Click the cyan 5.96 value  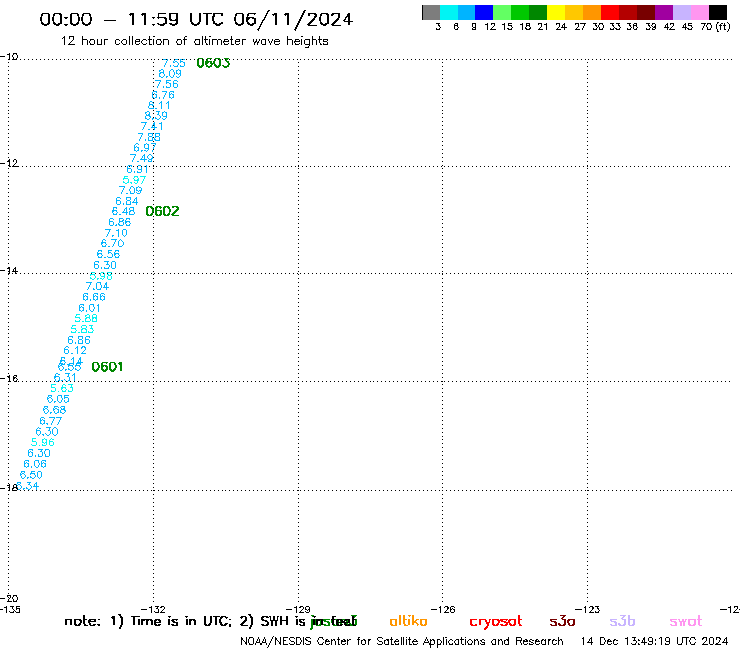[x=42, y=442]
